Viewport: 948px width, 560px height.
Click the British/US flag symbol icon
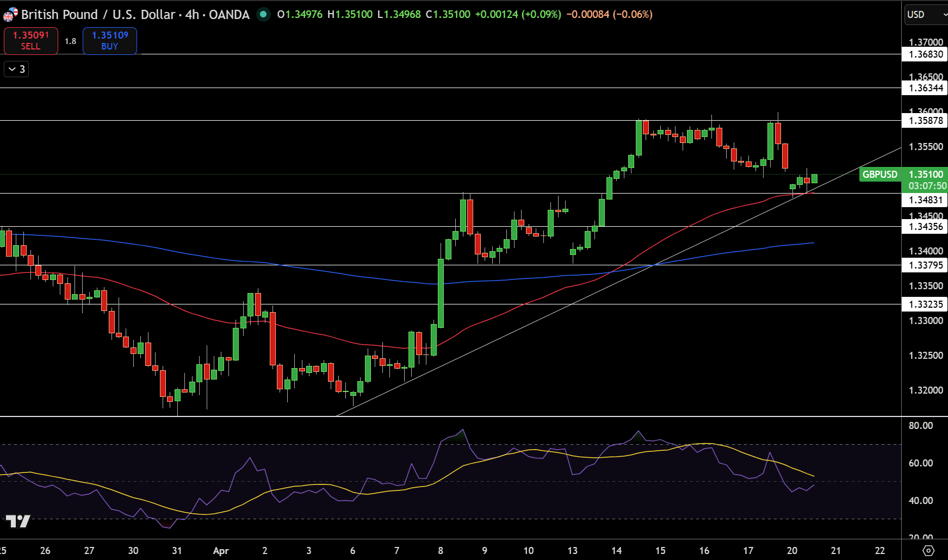point(10,15)
